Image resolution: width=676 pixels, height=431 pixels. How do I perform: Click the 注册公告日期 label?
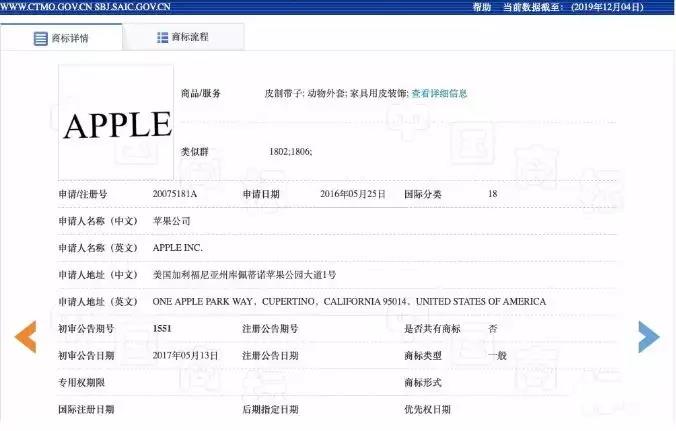click(270, 356)
